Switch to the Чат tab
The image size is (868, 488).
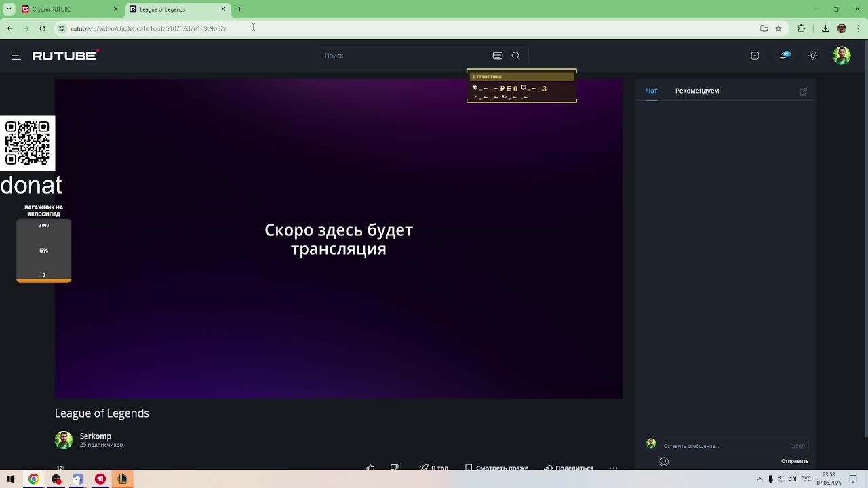[x=652, y=91]
